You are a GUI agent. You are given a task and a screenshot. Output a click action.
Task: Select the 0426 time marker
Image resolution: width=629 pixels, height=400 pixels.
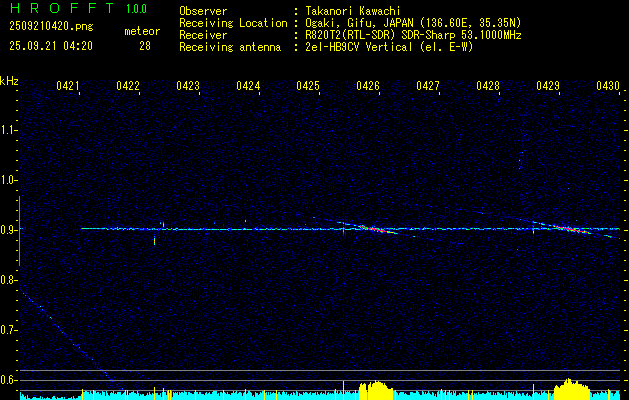click(368, 87)
